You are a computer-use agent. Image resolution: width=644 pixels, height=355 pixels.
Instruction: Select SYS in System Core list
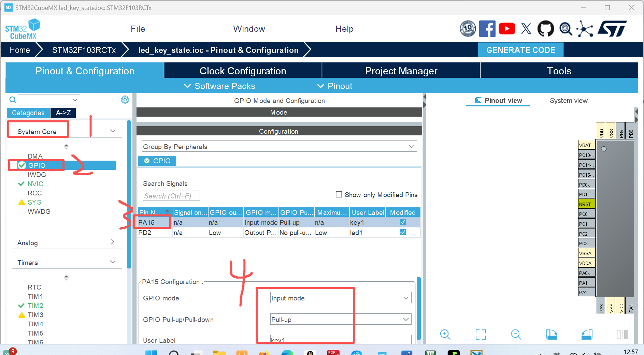pos(34,202)
